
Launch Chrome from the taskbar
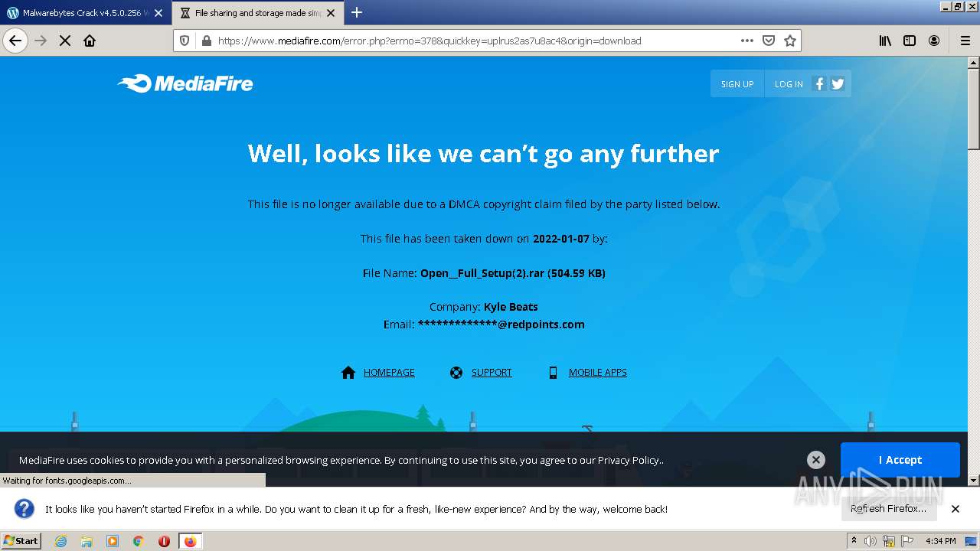coord(139,541)
